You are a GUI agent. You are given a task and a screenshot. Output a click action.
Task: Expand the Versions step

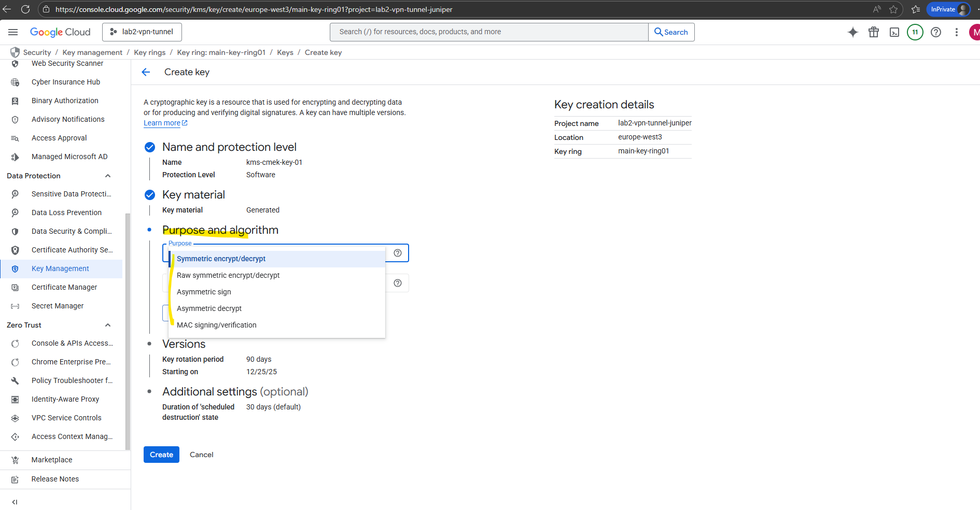click(x=184, y=344)
